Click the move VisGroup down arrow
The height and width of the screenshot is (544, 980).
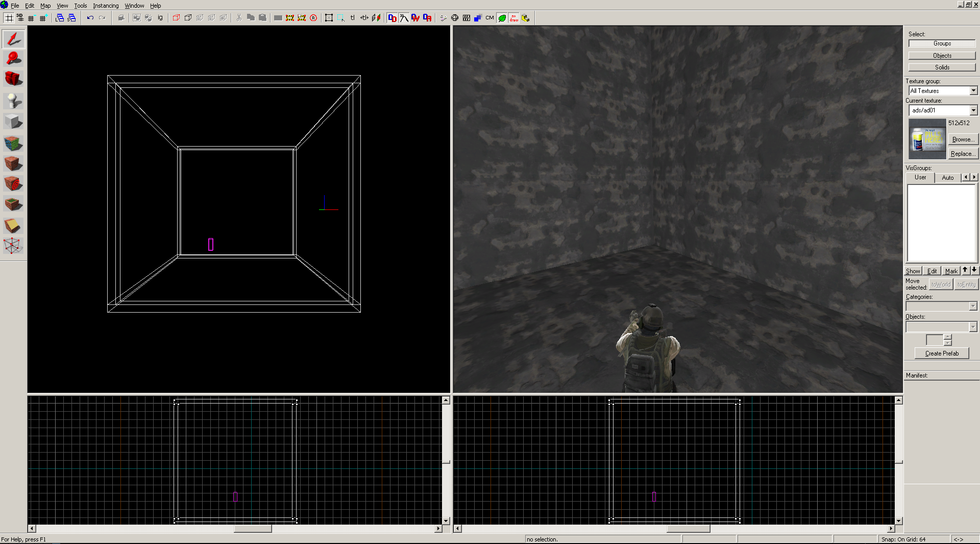point(974,270)
